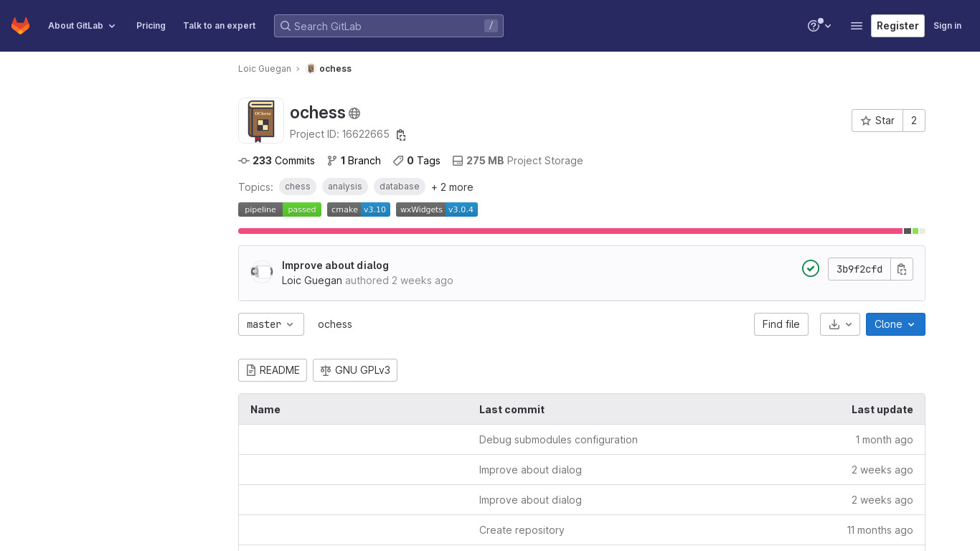980x551 pixels.
Task: Expand the + 2 more topics
Action: (452, 187)
